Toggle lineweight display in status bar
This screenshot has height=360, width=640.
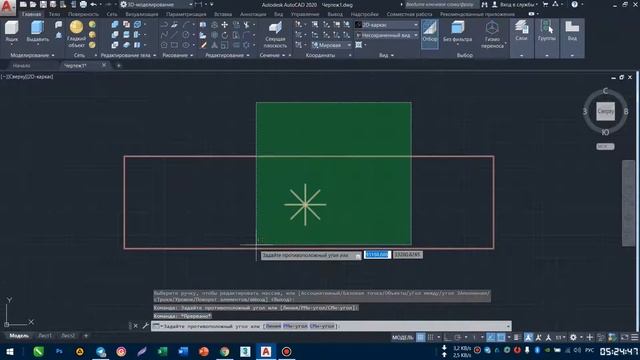pos(517,338)
